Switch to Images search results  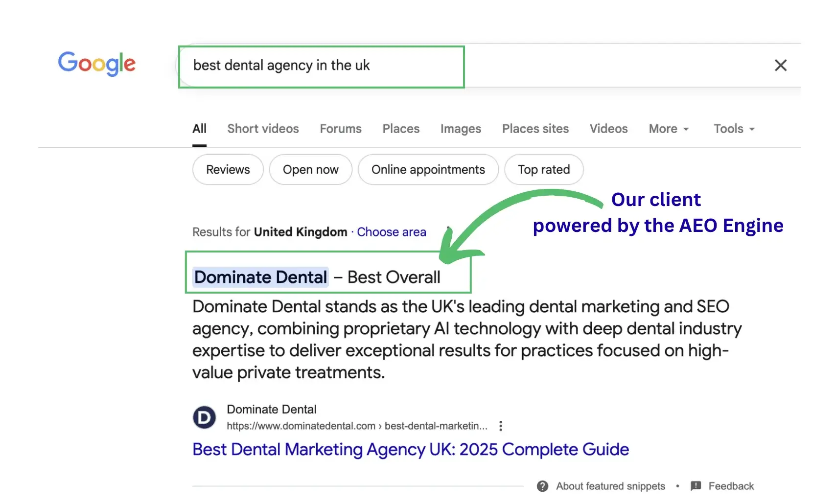(460, 129)
